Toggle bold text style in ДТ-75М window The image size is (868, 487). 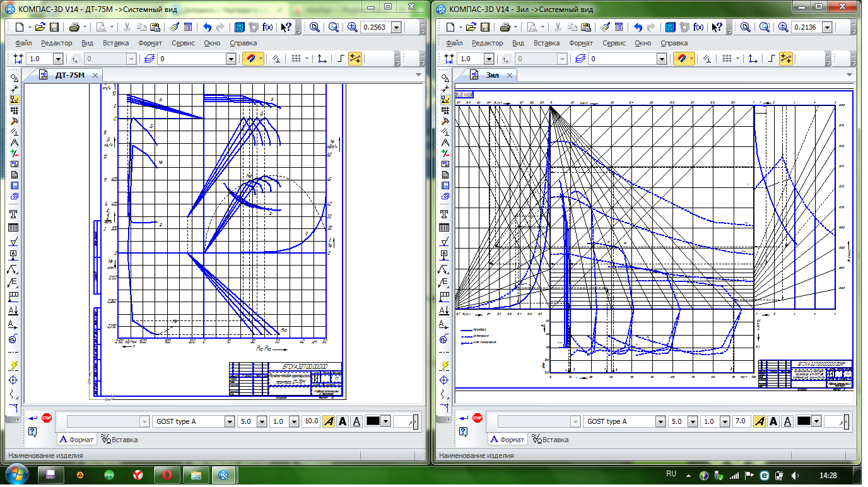click(343, 421)
